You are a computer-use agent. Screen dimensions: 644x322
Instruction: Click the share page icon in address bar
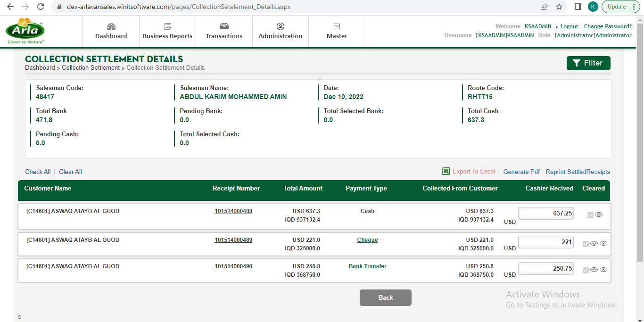pyautogui.click(x=544, y=7)
